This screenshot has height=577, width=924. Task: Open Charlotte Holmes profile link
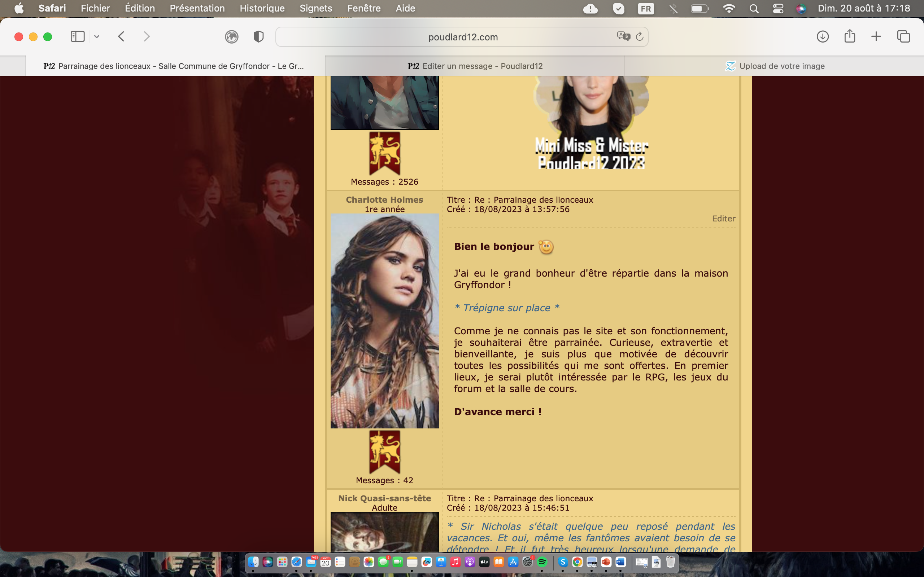coord(384,199)
